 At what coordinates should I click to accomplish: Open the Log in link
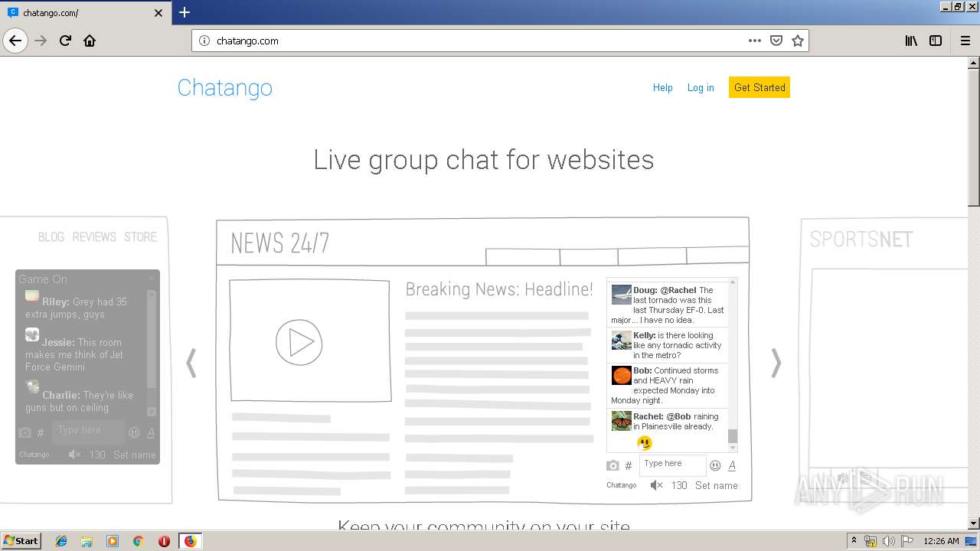[x=701, y=88]
